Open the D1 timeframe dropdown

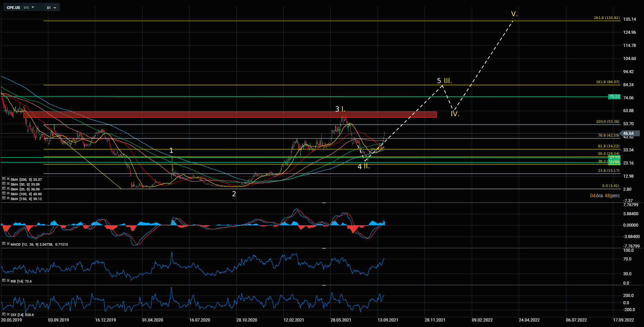click(x=52, y=8)
